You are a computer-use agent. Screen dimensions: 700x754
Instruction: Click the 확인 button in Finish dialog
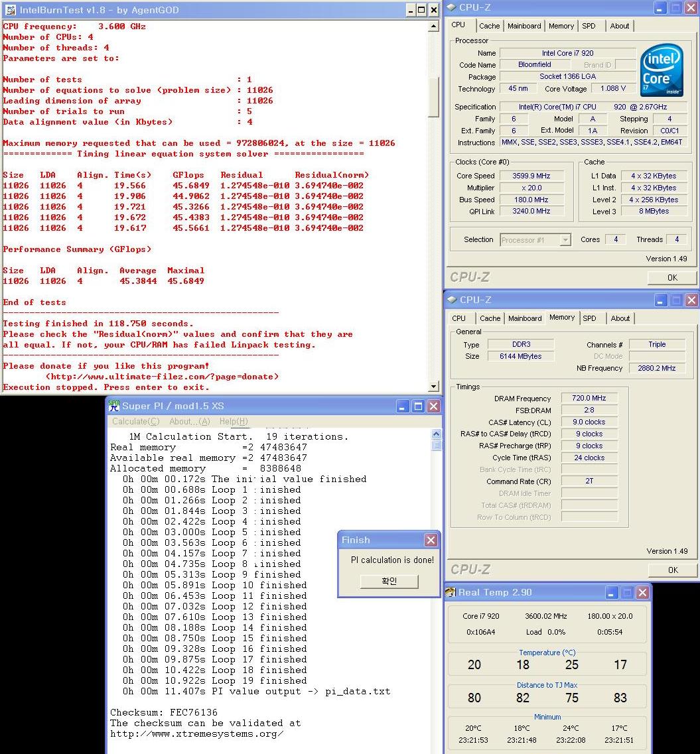point(389,582)
